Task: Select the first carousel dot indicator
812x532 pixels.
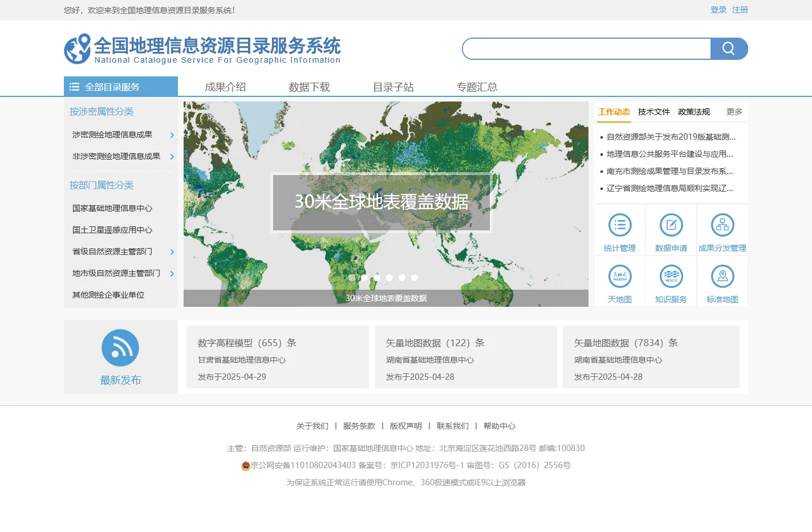Action: [x=352, y=278]
